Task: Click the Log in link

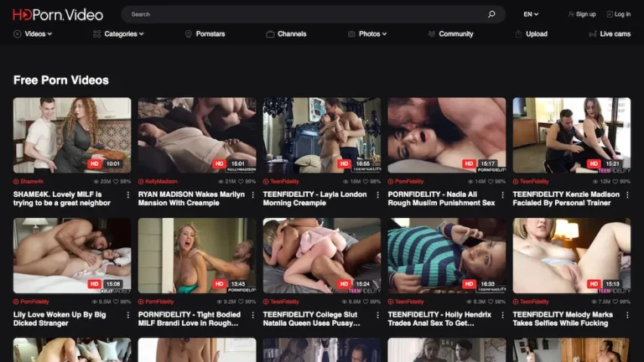Action: 619,14
